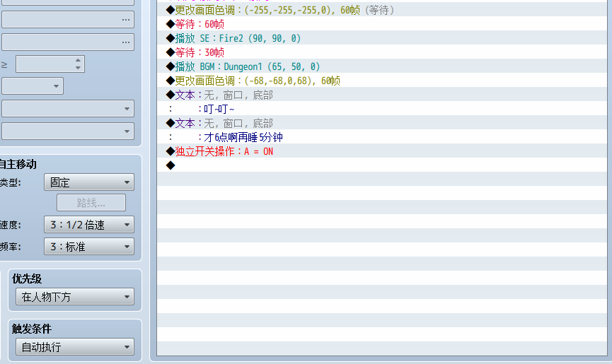Open the 触发条件 dropdown showing 自动执行
612x364 pixels.
75,347
